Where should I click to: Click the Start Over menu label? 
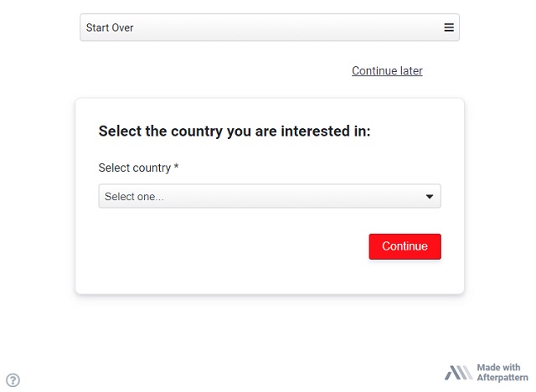pos(110,28)
